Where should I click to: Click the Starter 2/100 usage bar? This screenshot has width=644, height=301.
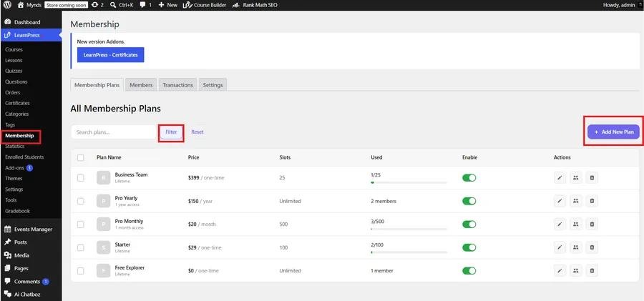(x=409, y=252)
